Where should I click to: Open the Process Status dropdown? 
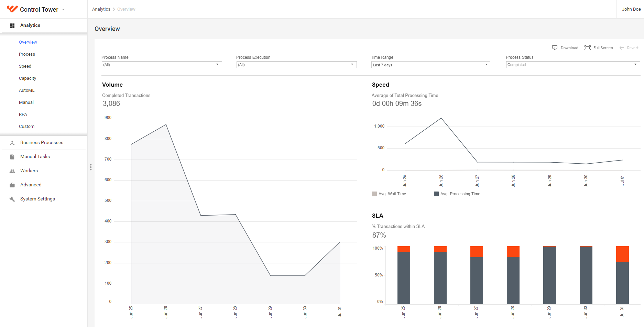pos(573,65)
